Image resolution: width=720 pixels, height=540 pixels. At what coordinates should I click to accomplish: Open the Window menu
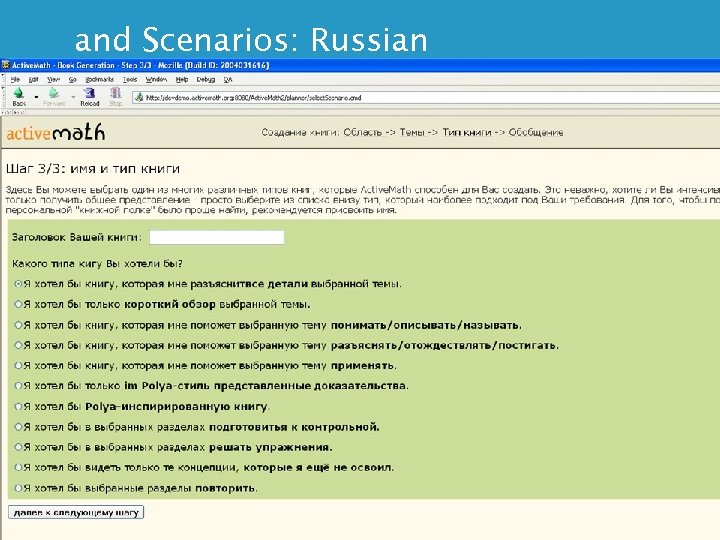(x=156, y=79)
